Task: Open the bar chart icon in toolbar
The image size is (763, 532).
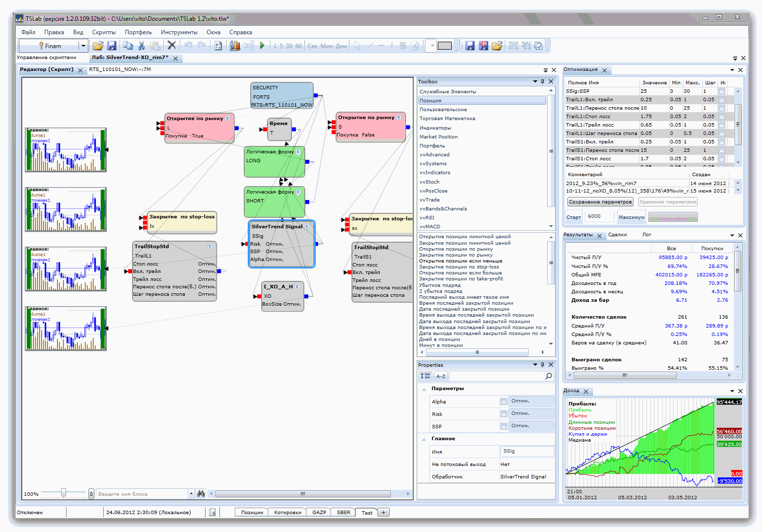Action: [x=235, y=46]
